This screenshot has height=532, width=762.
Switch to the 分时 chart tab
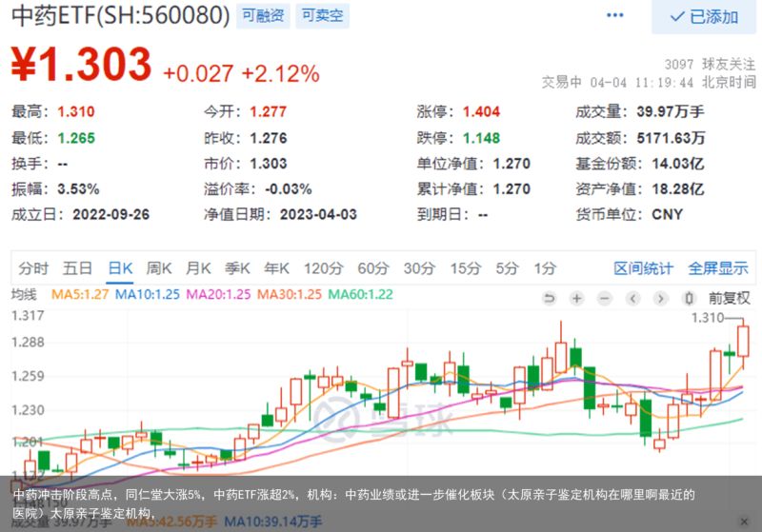pos(33,268)
